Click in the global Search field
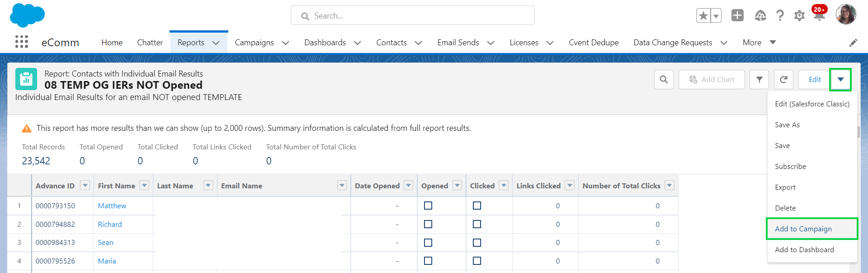Screen dimensions: 868x273 tap(413, 16)
